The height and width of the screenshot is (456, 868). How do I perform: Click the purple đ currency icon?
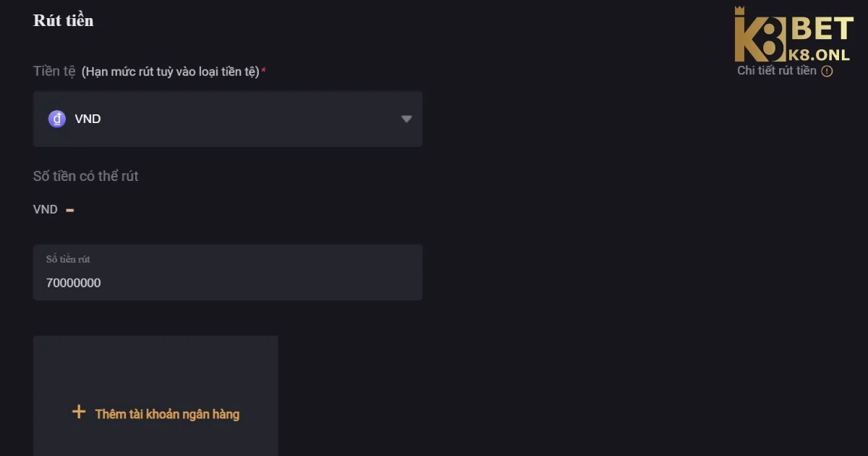click(56, 118)
